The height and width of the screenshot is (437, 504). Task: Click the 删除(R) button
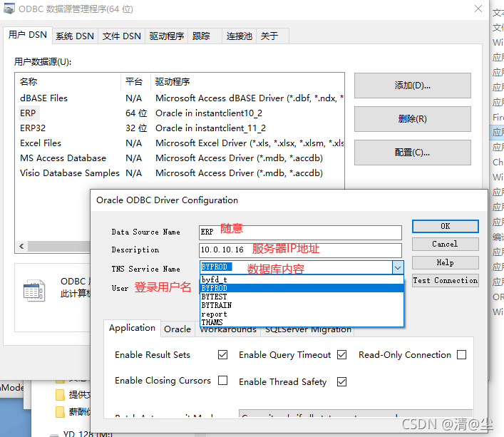[412, 119]
